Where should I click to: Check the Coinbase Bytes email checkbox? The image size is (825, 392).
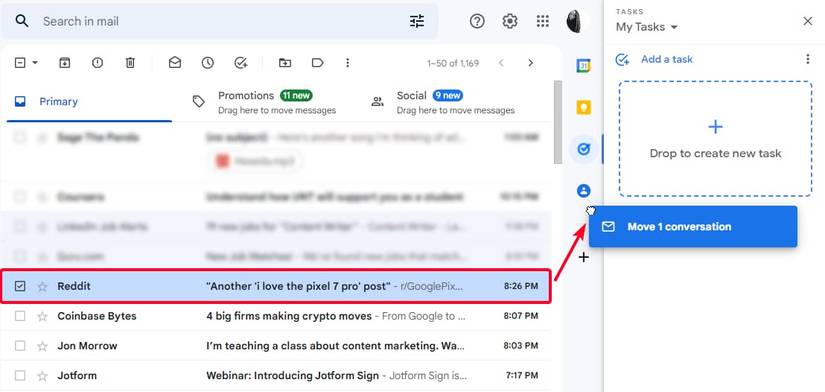coord(20,316)
